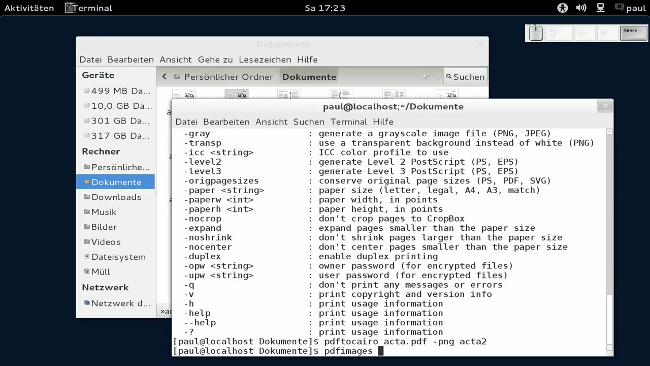Go to Persönlicher Ordner in path bar
This screenshot has width=650, height=366.
coord(223,77)
